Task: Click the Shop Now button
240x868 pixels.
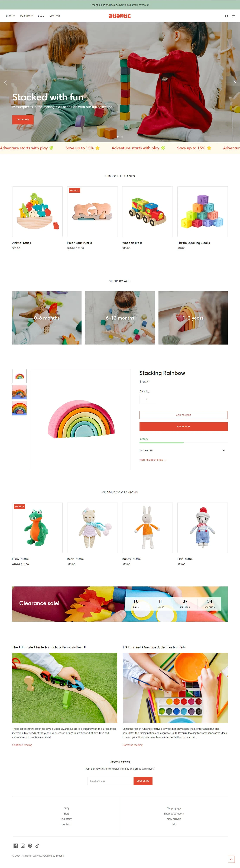Action: [23, 120]
